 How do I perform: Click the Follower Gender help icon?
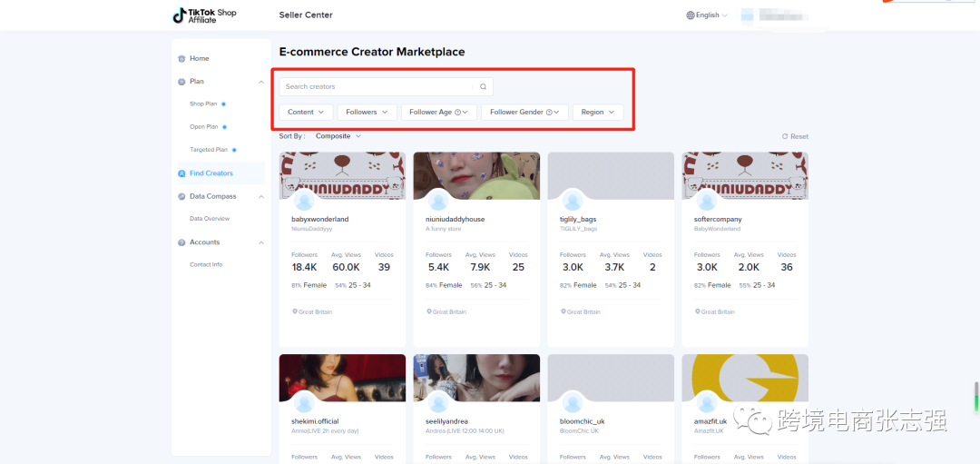pyautogui.click(x=549, y=113)
